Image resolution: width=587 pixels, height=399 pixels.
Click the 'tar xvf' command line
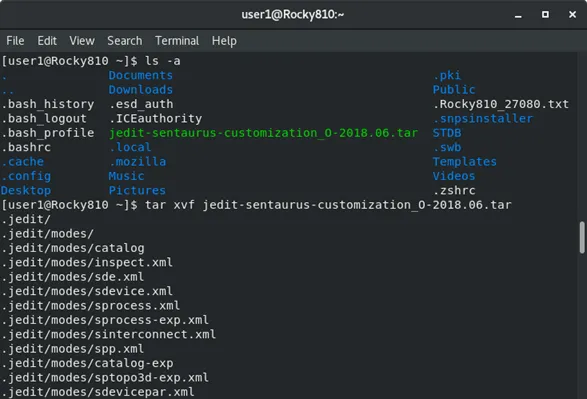pyautogui.click(x=328, y=205)
